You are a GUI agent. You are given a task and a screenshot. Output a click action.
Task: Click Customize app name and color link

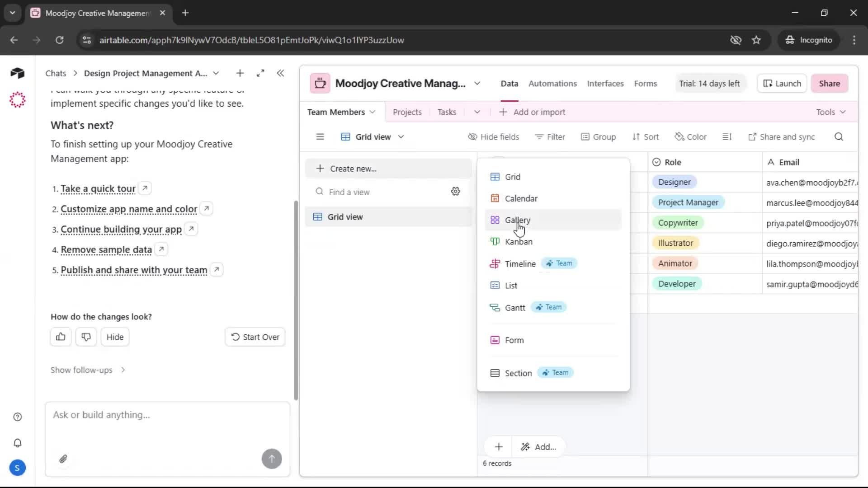(129, 209)
